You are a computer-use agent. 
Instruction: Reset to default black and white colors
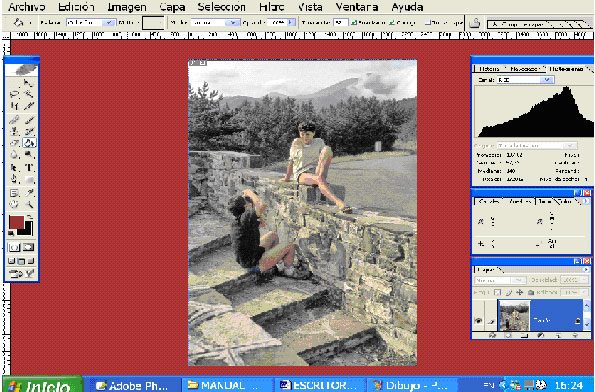(x=11, y=233)
